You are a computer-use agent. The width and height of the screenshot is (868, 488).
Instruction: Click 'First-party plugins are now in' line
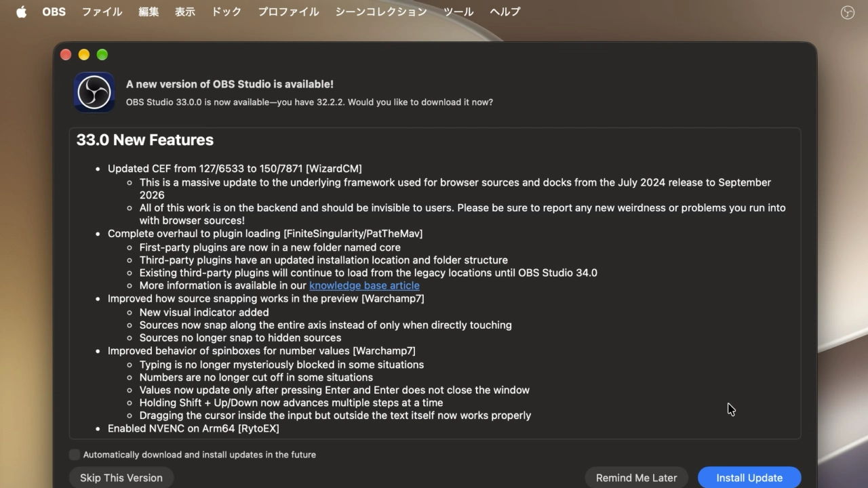coord(270,247)
